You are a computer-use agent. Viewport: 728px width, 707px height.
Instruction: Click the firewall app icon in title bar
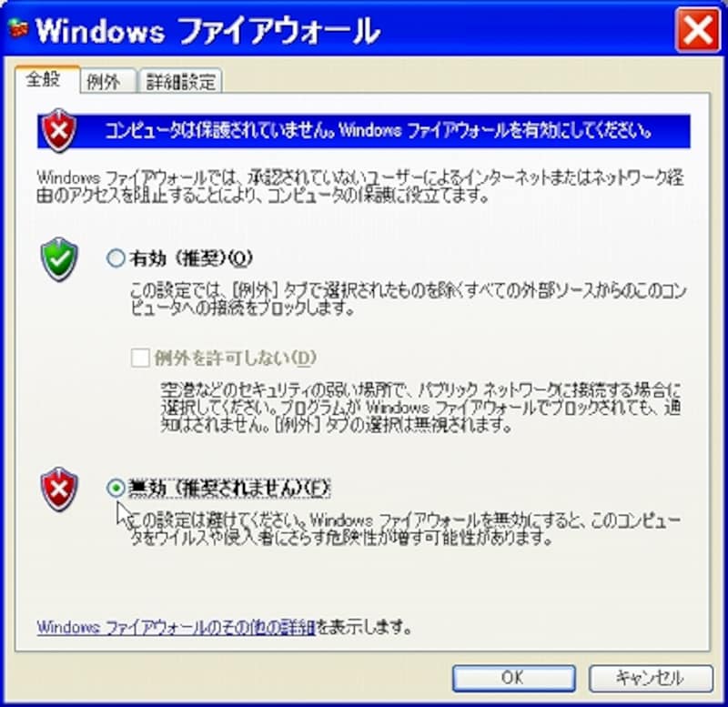pyautogui.click(x=17, y=29)
